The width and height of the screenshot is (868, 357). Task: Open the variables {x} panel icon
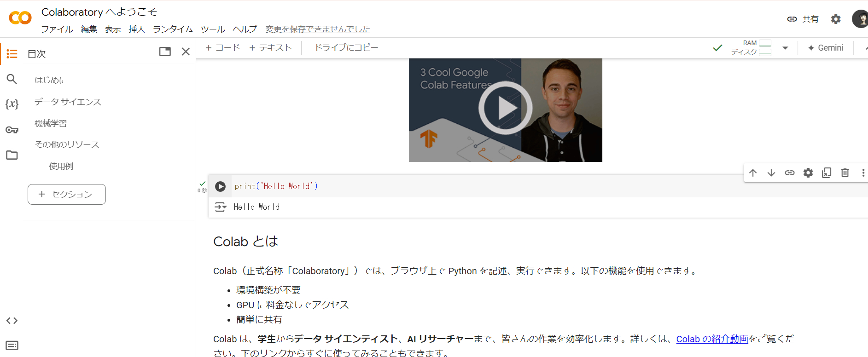coord(12,104)
